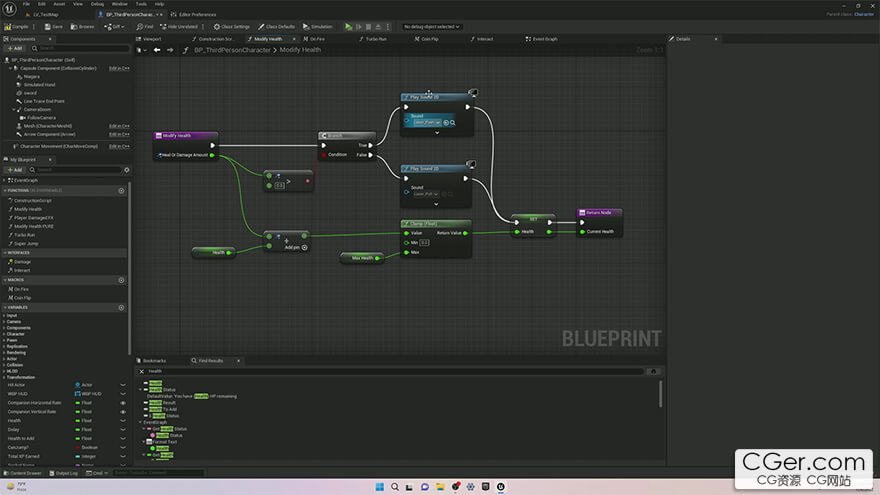Toggle visibility of Companion Horizontal Rate variable

tap(123, 403)
